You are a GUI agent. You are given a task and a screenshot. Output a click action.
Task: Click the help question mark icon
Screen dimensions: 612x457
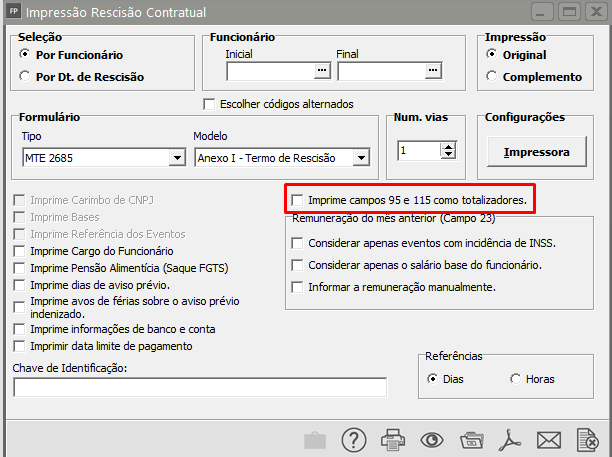pos(354,440)
